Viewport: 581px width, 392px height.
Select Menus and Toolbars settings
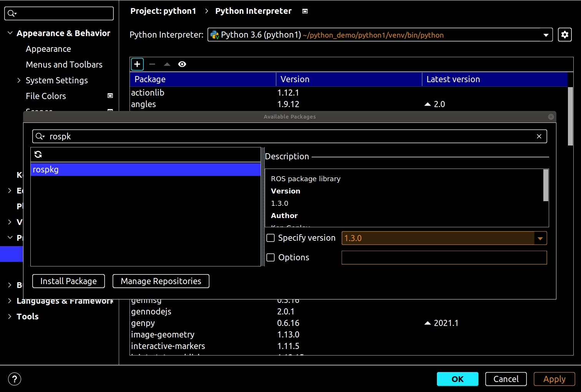click(64, 65)
